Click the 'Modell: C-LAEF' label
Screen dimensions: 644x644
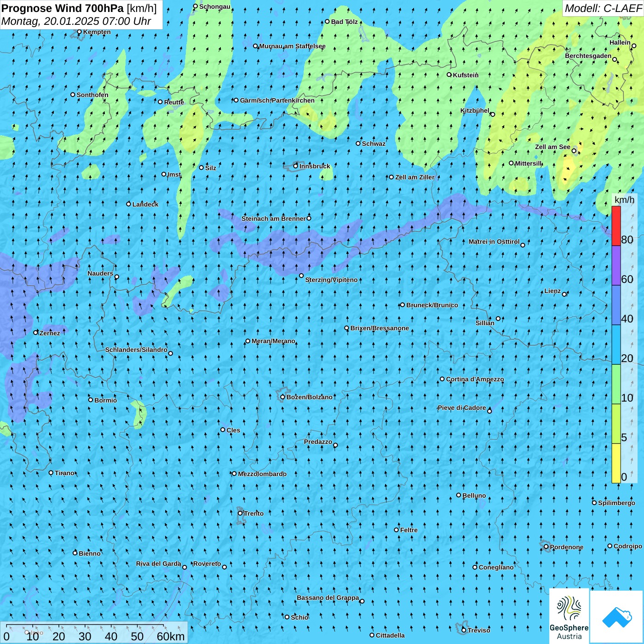pyautogui.click(x=603, y=8)
